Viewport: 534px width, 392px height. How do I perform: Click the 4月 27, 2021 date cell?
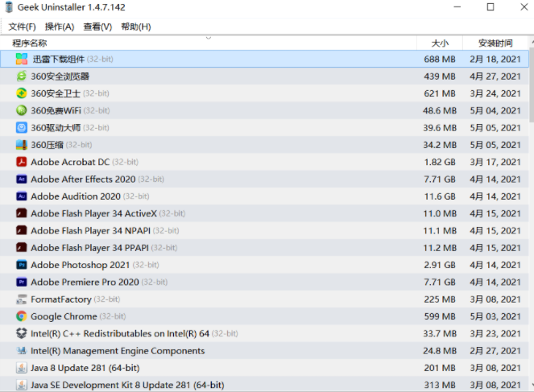(x=495, y=76)
